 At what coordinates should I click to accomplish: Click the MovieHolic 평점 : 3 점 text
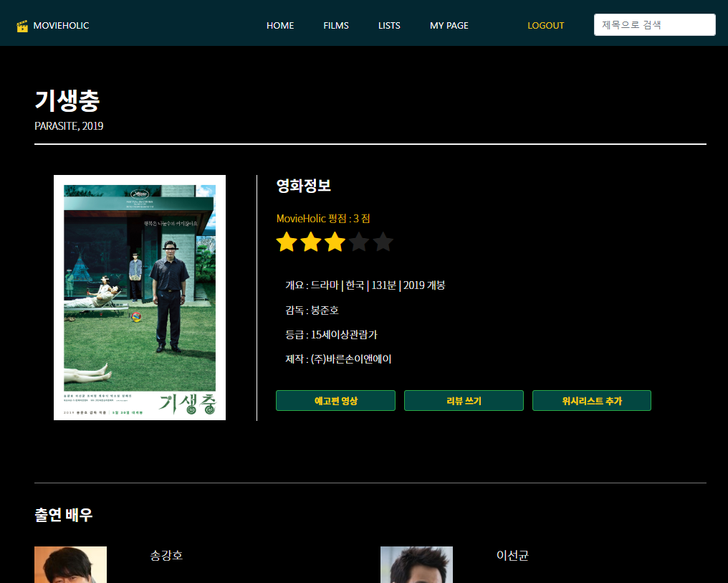[323, 218]
